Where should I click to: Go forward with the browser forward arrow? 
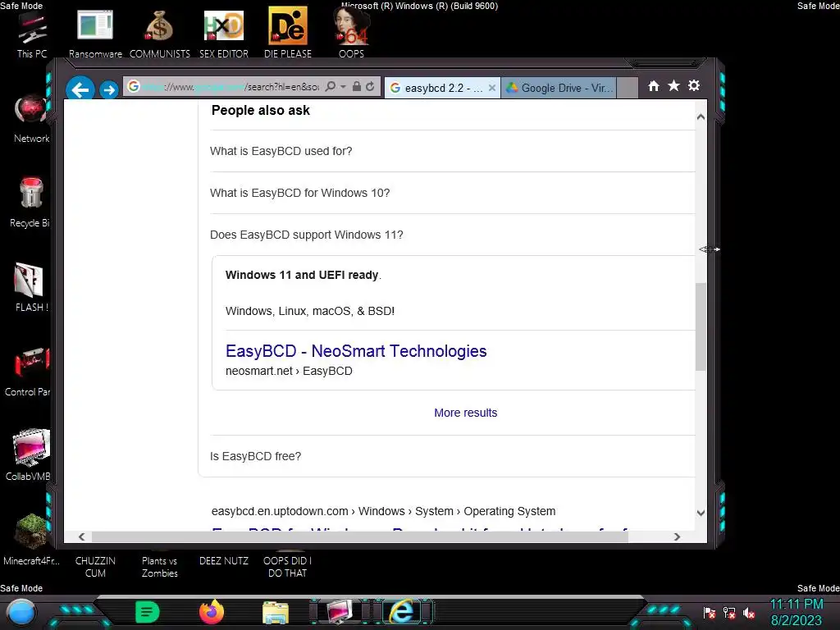109,89
